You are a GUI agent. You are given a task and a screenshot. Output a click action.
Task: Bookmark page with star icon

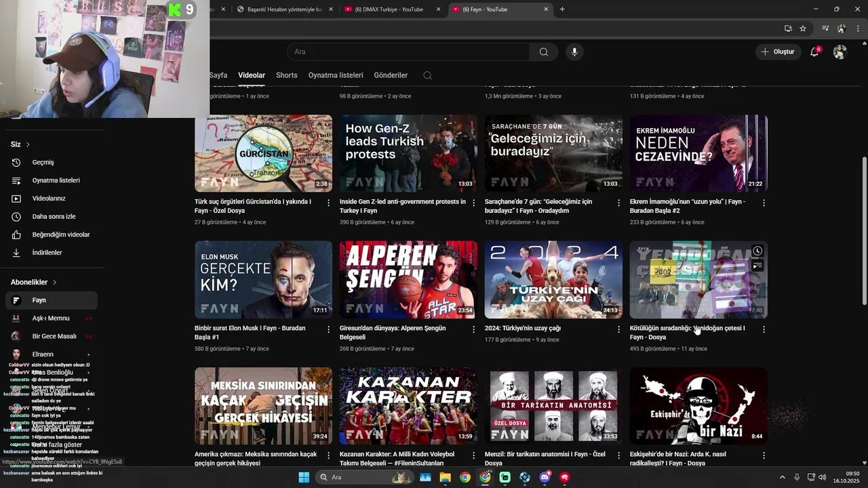803,28
